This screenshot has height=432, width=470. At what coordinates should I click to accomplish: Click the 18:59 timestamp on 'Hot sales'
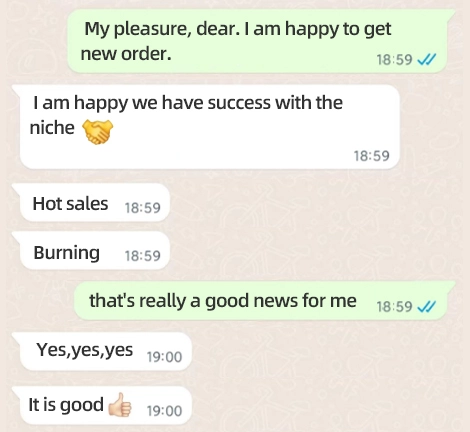(143, 208)
